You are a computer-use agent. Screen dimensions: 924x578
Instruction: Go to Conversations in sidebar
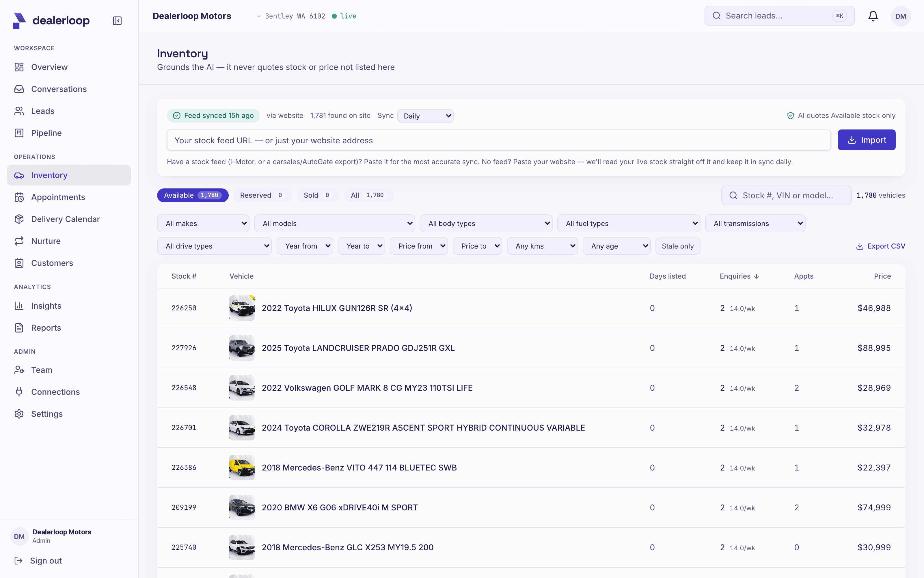point(69,89)
